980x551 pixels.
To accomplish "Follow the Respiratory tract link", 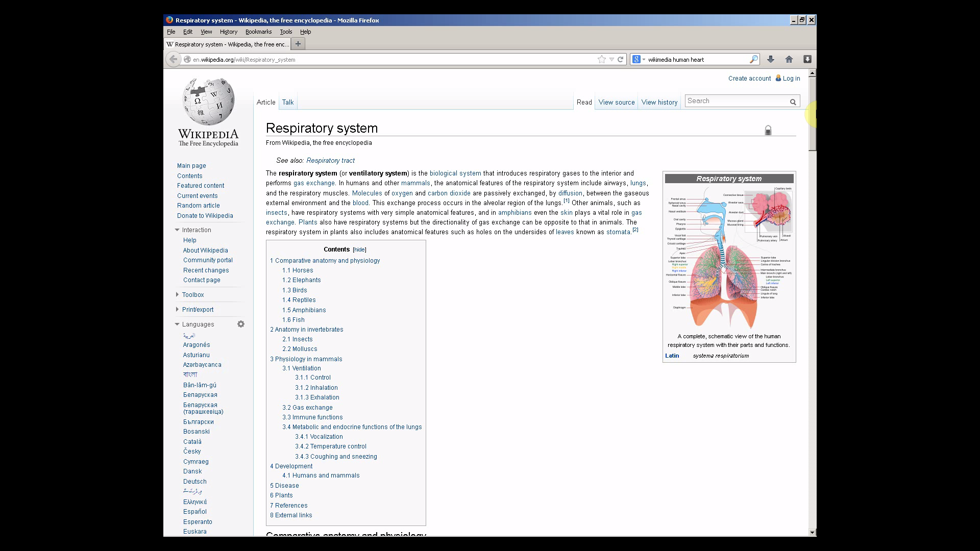I will click(x=330, y=161).
